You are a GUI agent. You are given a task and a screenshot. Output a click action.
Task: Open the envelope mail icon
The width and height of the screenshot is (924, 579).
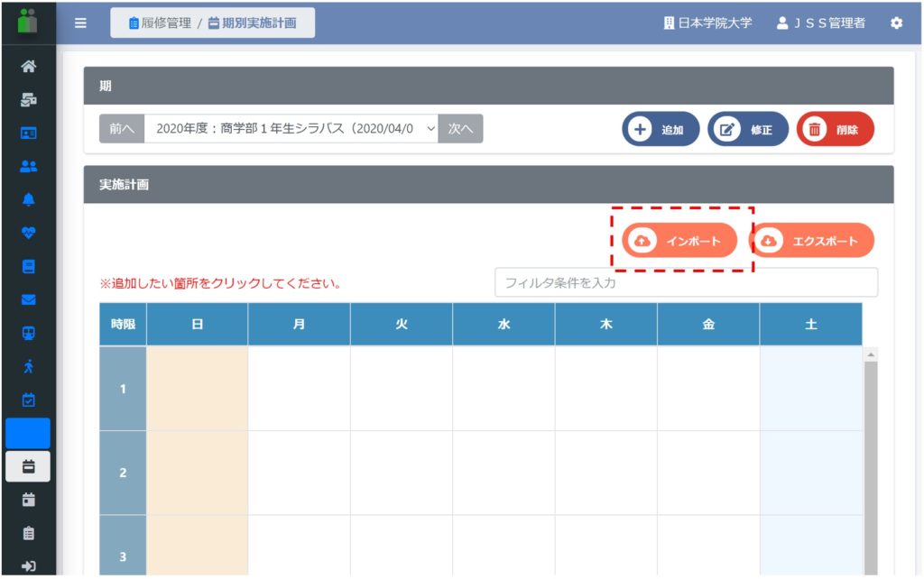pyautogui.click(x=28, y=299)
